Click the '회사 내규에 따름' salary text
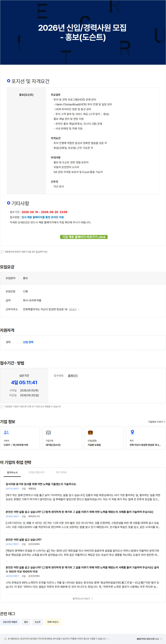Viewport: 166px width, 644px height. click(x=32, y=301)
